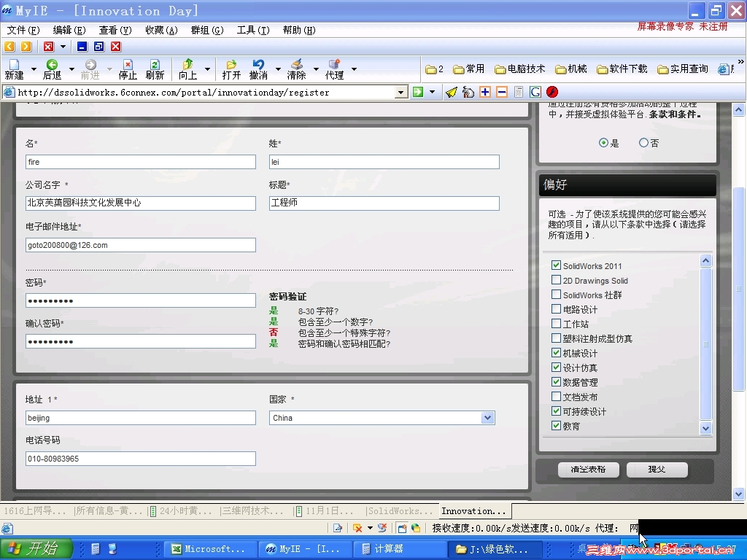The height and width of the screenshot is (560, 747).
Task: Open the 编辑(E) menu
Action: pos(69,31)
